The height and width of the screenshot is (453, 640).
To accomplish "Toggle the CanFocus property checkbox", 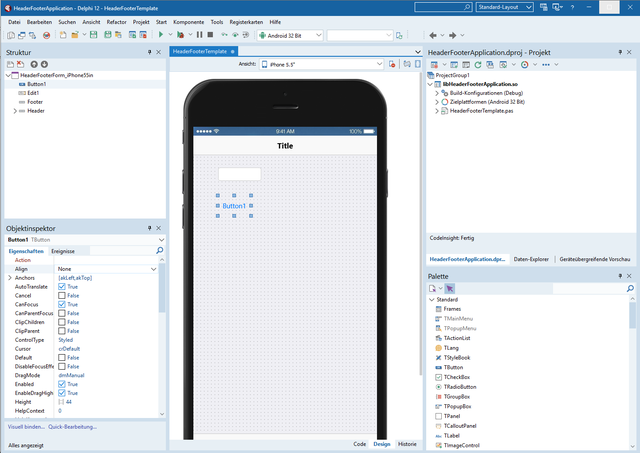I will tap(62, 305).
